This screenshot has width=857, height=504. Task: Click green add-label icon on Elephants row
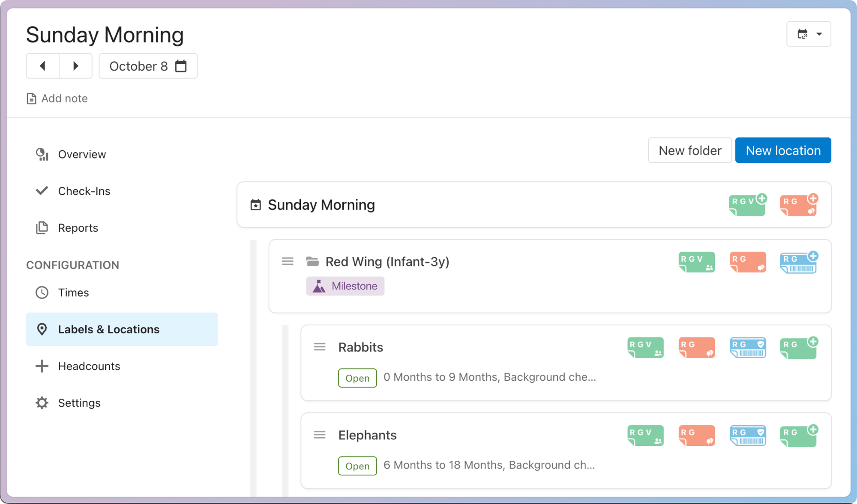coord(799,435)
